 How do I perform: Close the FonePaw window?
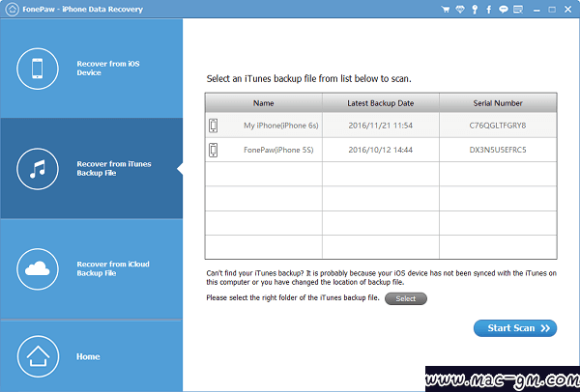567,10
